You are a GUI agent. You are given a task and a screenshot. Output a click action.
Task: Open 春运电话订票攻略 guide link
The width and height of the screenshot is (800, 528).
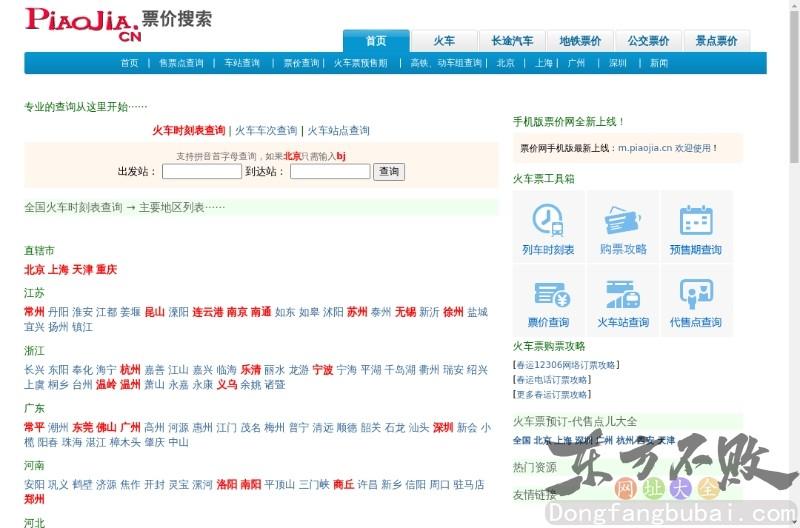pyautogui.click(x=552, y=380)
